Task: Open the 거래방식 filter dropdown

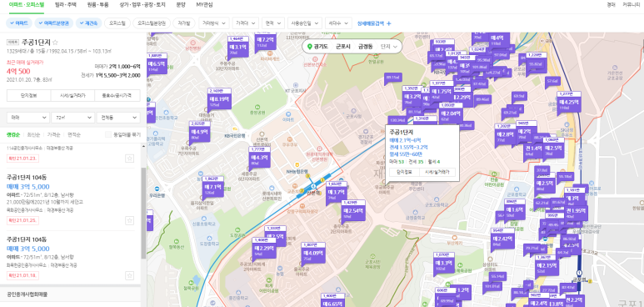Action: point(213,23)
